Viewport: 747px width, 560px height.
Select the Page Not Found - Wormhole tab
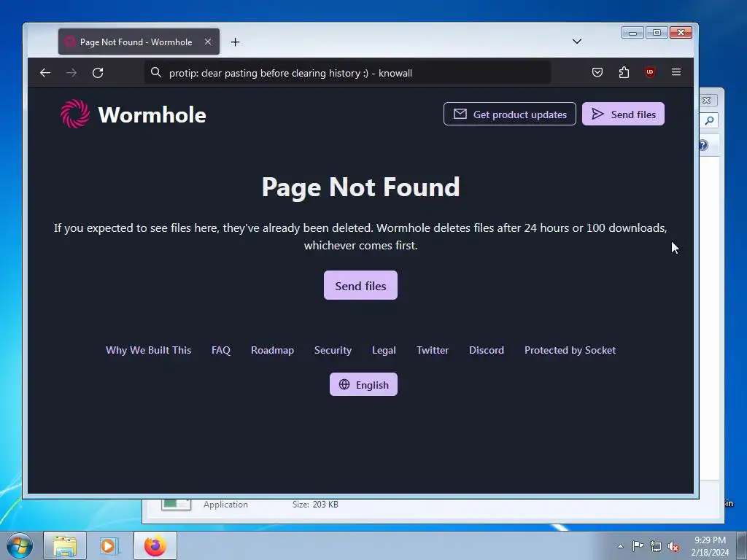[139, 42]
